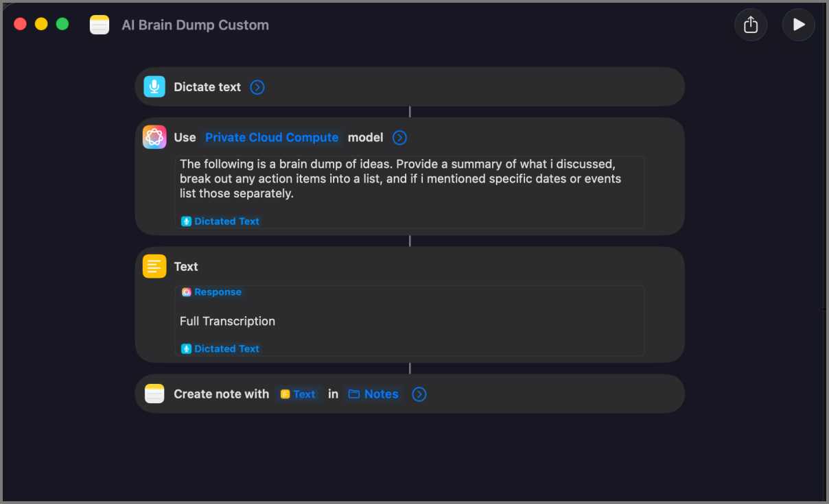Screen dimensions: 829x504
Task: Open the Share menu
Action: [x=751, y=24]
